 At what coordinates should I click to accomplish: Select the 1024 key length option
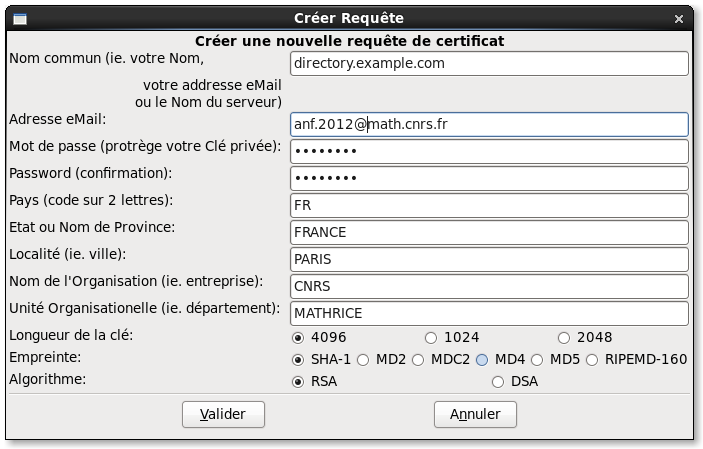[431, 338]
